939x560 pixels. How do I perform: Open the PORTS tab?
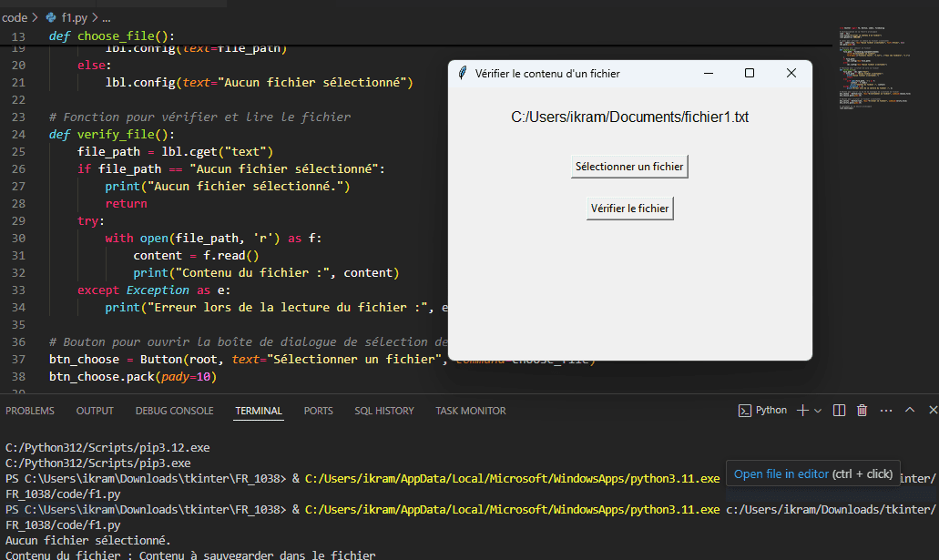click(x=318, y=411)
